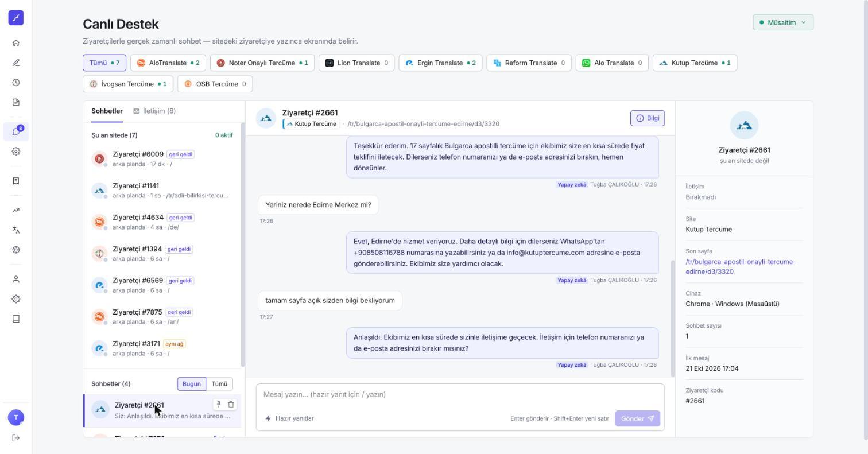This screenshot has height=454, width=868.
Task: Switch the chat list to Tümü next to Bugün
Action: point(219,384)
